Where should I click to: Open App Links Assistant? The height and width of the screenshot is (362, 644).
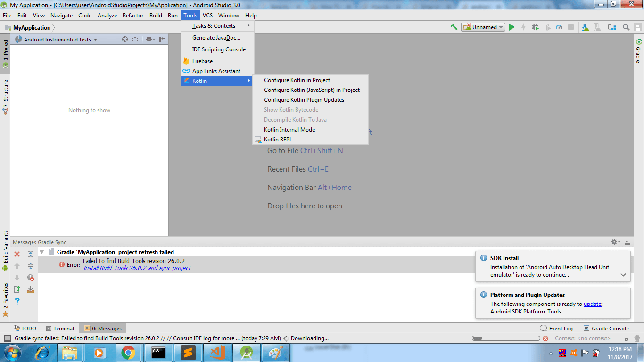(x=217, y=71)
